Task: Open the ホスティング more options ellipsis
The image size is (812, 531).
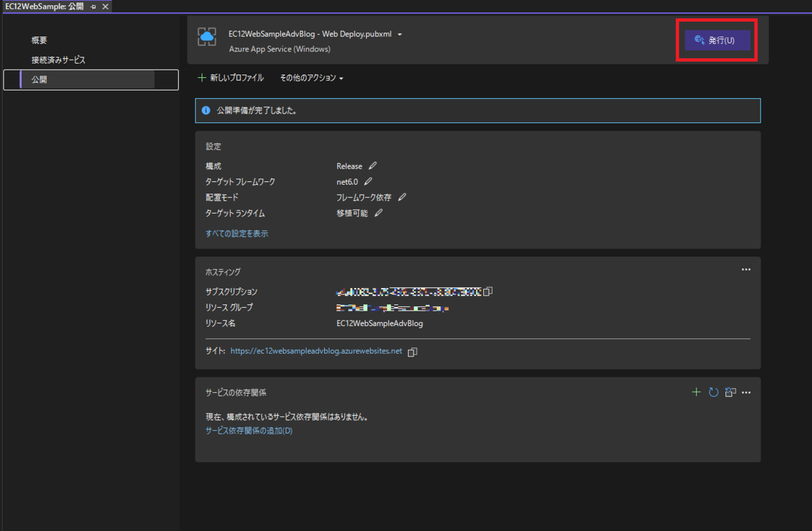Action: pyautogui.click(x=746, y=269)
